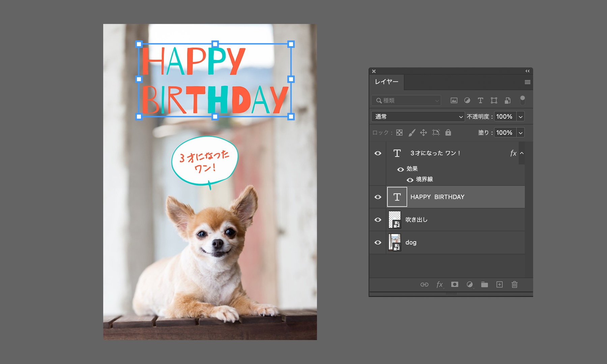Hide the dog layer

[378, 242]
